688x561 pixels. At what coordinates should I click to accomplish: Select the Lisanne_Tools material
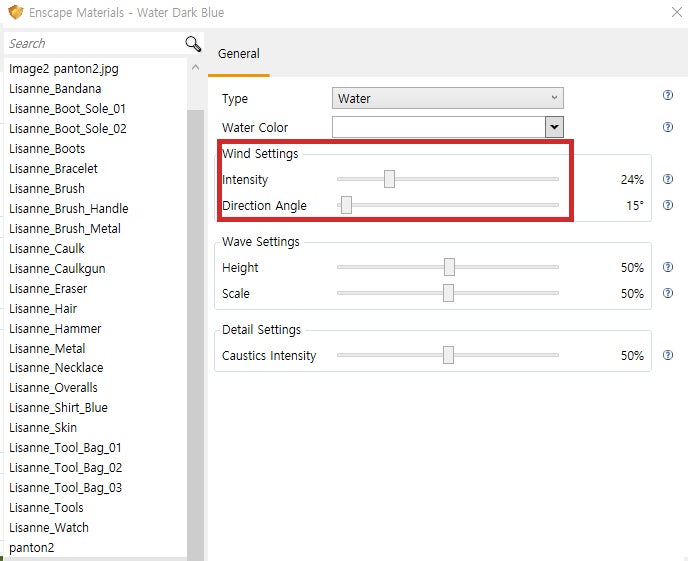pyautogui.click(x=46, y=507)
